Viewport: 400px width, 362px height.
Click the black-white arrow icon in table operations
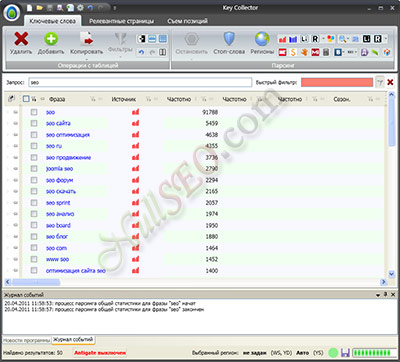point(141,39)
